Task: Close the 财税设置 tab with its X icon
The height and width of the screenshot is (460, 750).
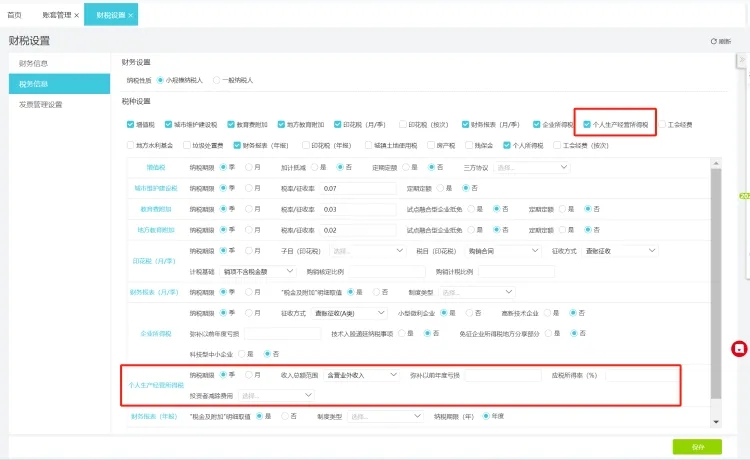Action: point(132,16)
